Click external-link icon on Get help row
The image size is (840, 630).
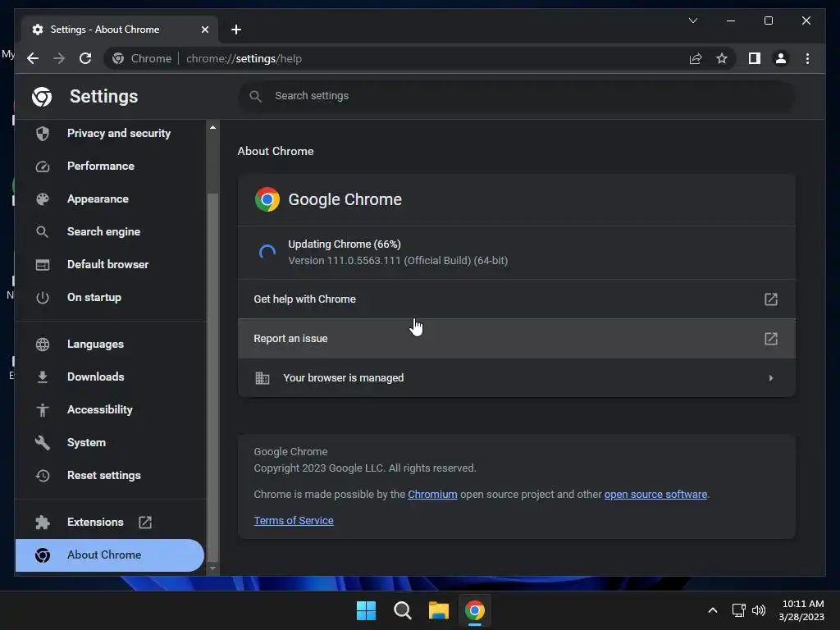771,299
